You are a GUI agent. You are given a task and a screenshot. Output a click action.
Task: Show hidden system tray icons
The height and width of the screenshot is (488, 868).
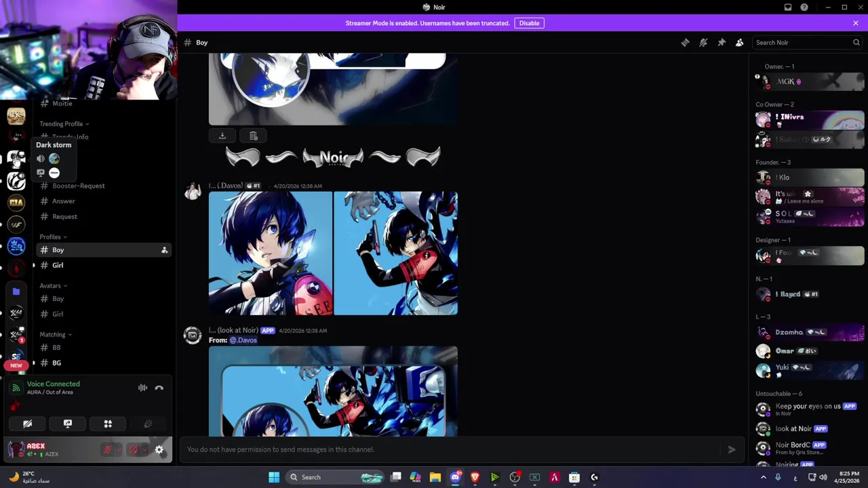(763, 477)
